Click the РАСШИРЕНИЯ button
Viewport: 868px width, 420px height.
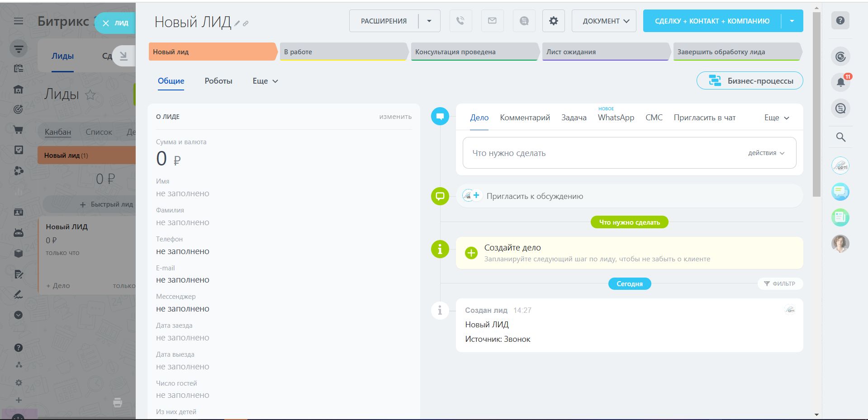[384, 21]
